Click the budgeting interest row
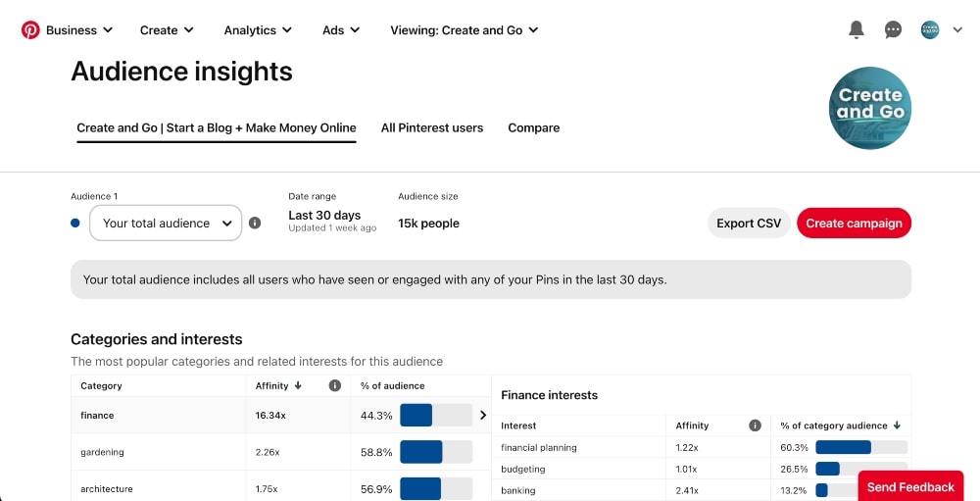The width and height of the screenshot is (980, 501). click(x=702, y=469)
